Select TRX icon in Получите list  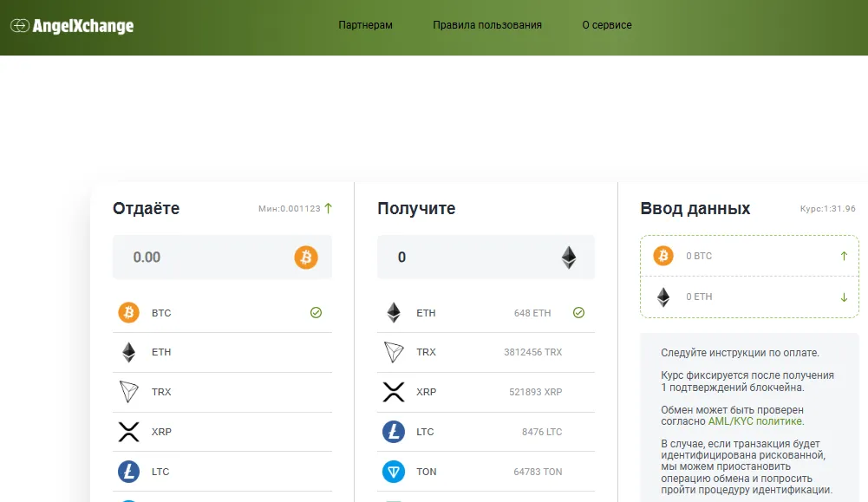(x=394, y=352)
